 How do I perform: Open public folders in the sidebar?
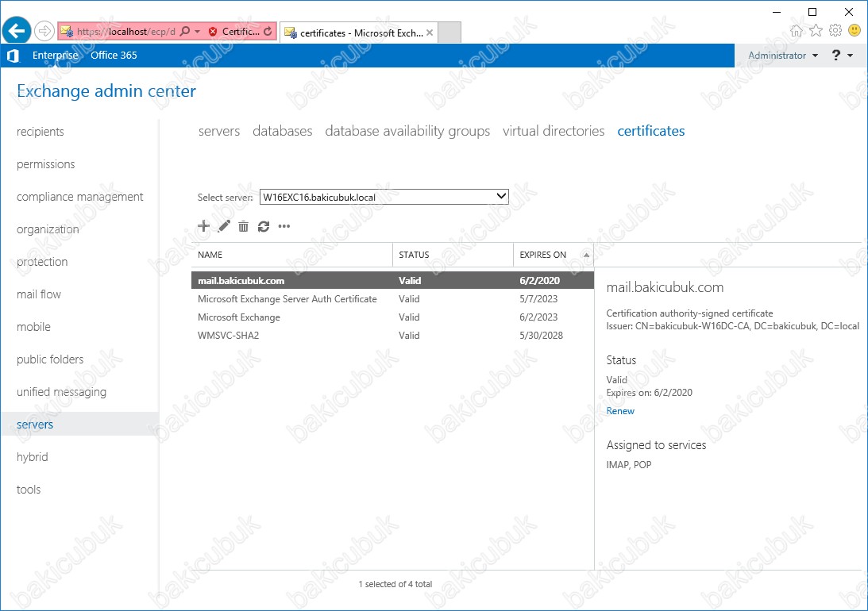click(x=50, y=359)
